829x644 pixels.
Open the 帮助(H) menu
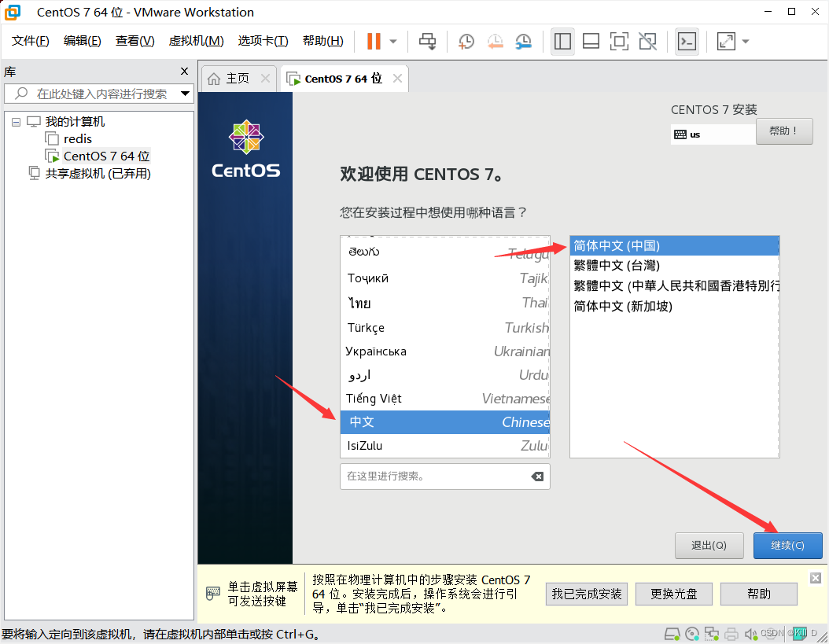[323, 41]
